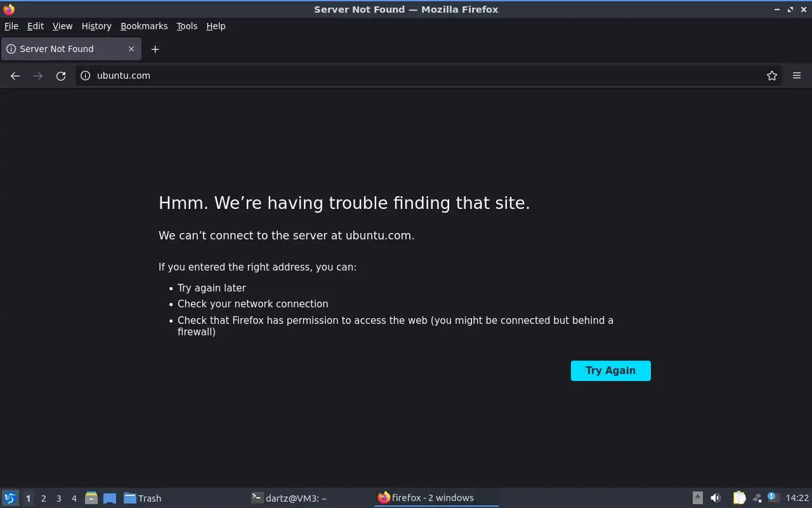
Task: Click the Try Again button
Action: [611, 371]
